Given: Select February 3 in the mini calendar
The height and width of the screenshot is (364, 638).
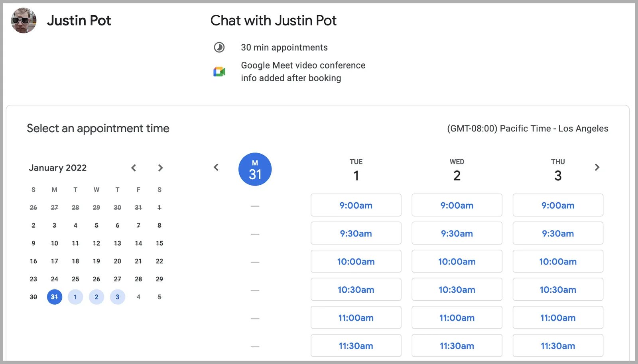Looking at the screenshot, I should [117, 297].
